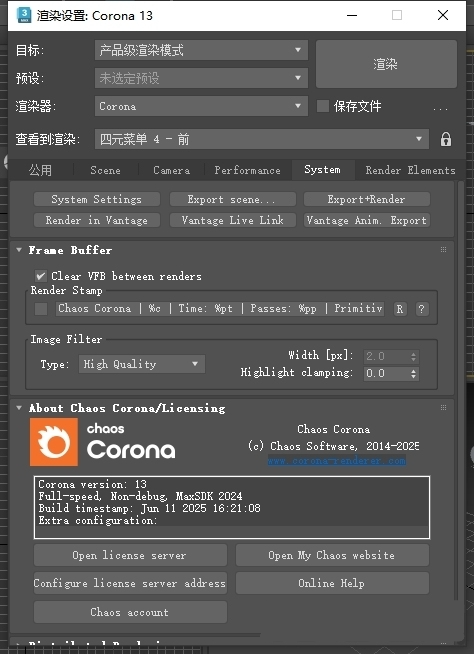Click Open My Chaos website button

coord(332,555)
